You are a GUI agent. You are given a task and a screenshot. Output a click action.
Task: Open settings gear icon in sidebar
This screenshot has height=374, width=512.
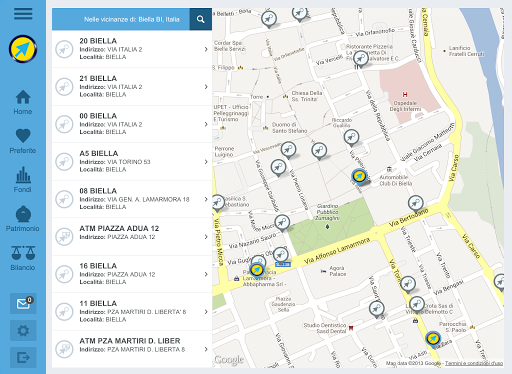click(23, 331)
